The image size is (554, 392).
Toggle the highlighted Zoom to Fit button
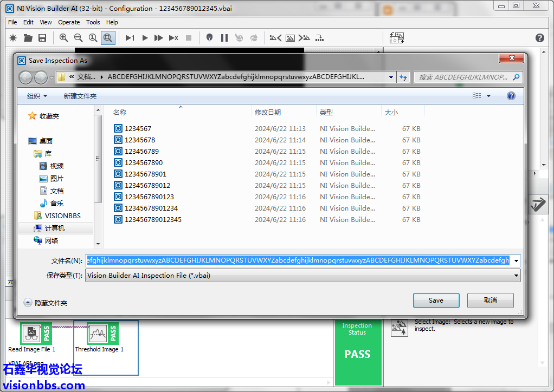(x=108, y=38)
